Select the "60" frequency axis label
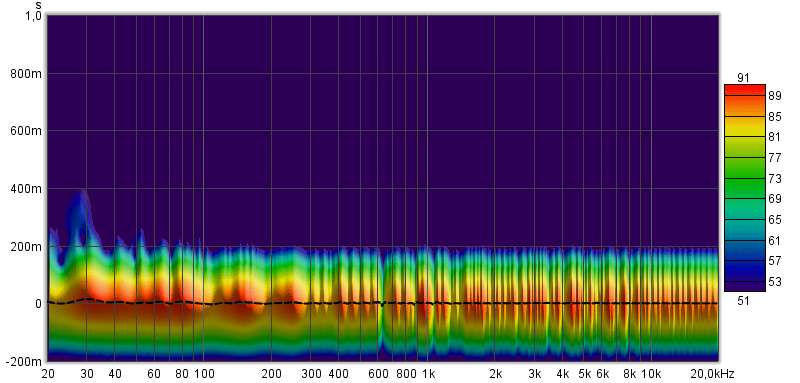The image size is (800, 383). (154, 373)
